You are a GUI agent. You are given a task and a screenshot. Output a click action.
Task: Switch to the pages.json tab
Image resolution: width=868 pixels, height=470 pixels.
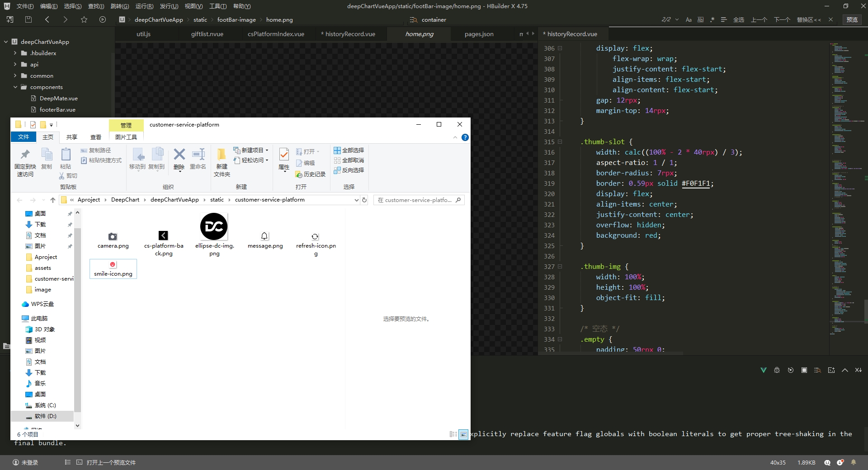tap(479, 34)
